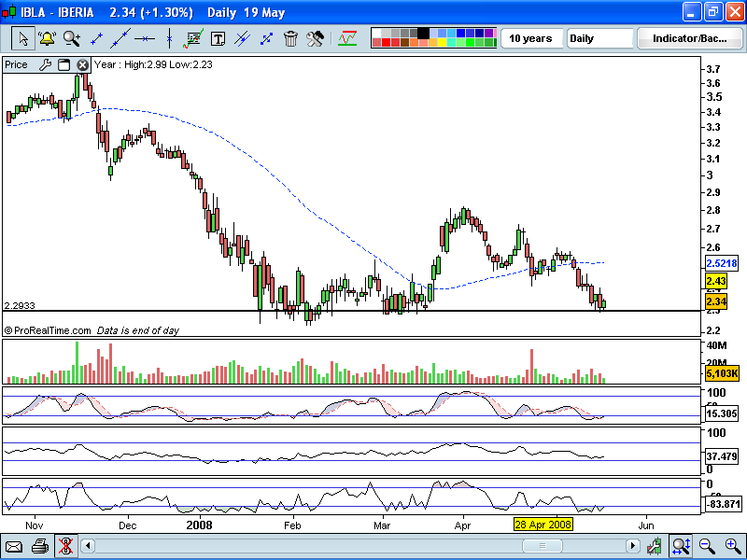The width and height of the screenshot is (747, 560).
Task: Toggle the auto-fit zoom magnifier icon
Action: click(x=681, y=546)
